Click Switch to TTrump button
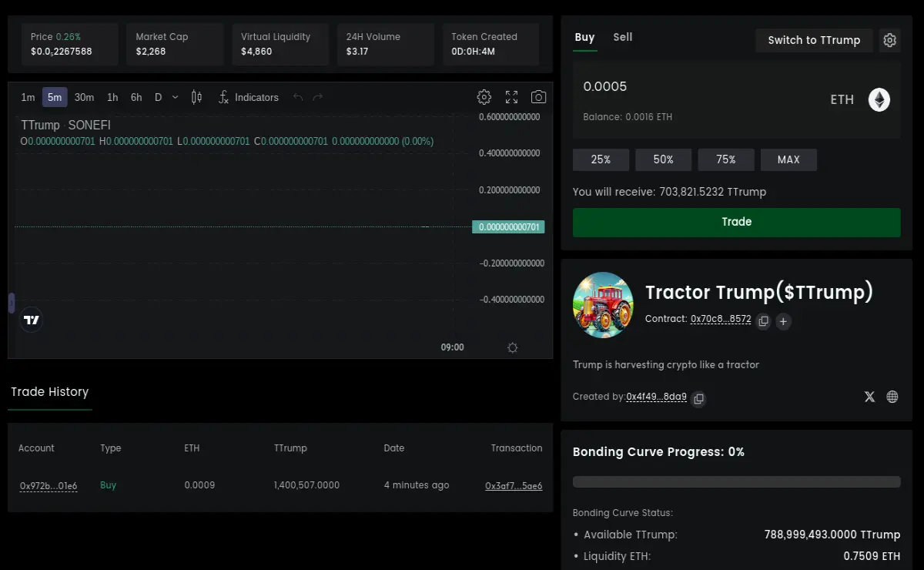 pyautogui.click(x=814, y=40)
